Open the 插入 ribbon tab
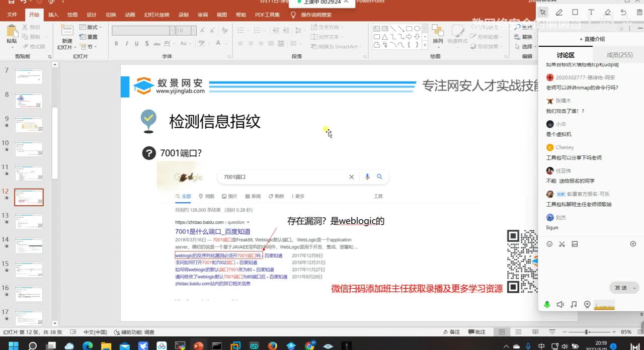644x350 pixels. point(53,15)
